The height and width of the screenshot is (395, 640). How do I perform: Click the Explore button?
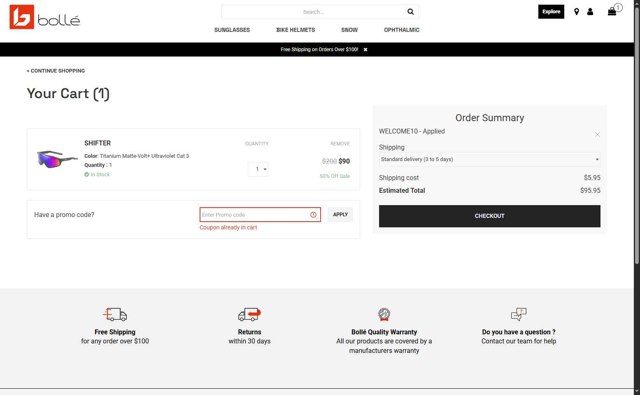[551, 12]
